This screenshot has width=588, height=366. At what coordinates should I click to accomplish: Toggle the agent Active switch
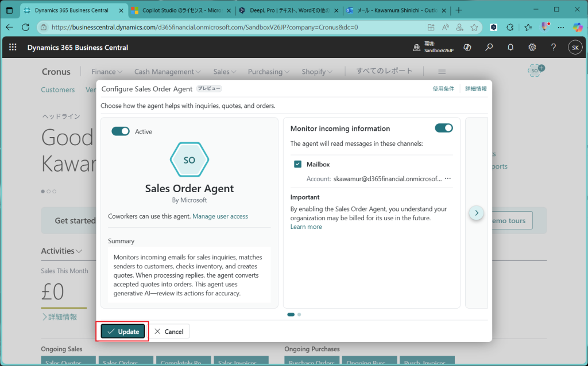tap(121, 131)
